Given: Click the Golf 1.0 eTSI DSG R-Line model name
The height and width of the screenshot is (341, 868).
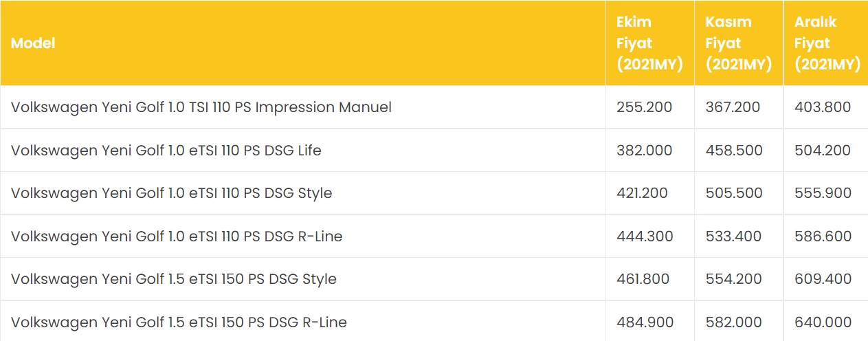Looking at the screenshot, I should pos(176,236).
